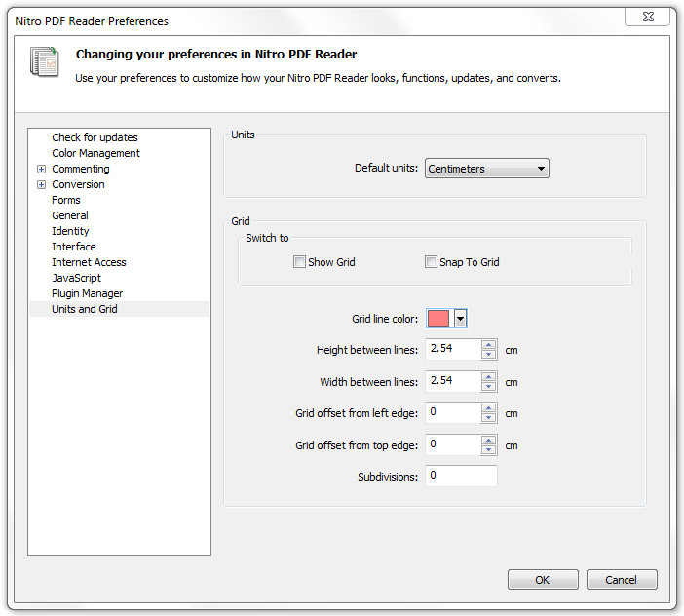Image resolution: width=684 pixels, height=616 pixels.
Task: Expand the Commenting tree node
Action: tap(41, 169)
